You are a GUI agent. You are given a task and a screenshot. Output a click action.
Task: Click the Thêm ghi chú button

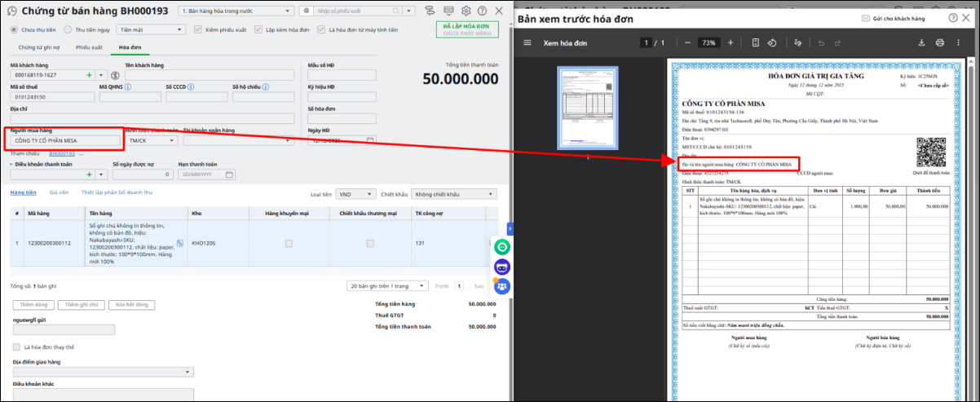(82, 304)
